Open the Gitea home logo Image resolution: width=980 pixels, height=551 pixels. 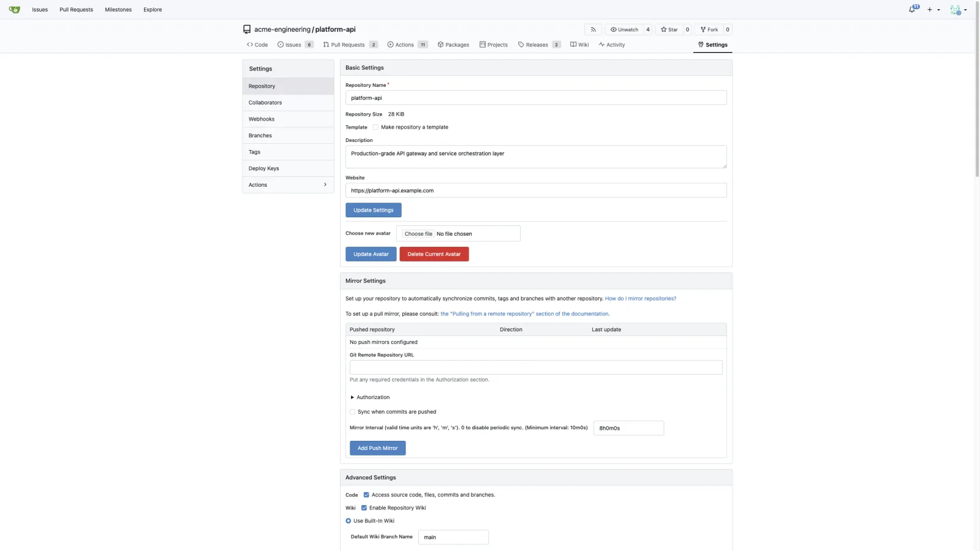[15, 9]
